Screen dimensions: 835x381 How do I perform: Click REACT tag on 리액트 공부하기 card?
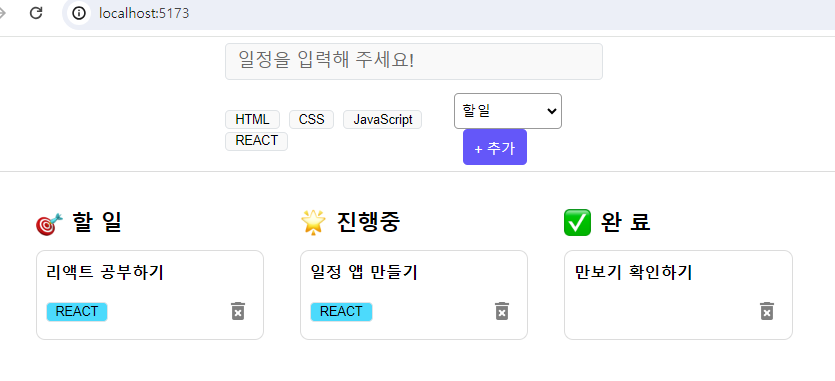(x=77, y=312)
